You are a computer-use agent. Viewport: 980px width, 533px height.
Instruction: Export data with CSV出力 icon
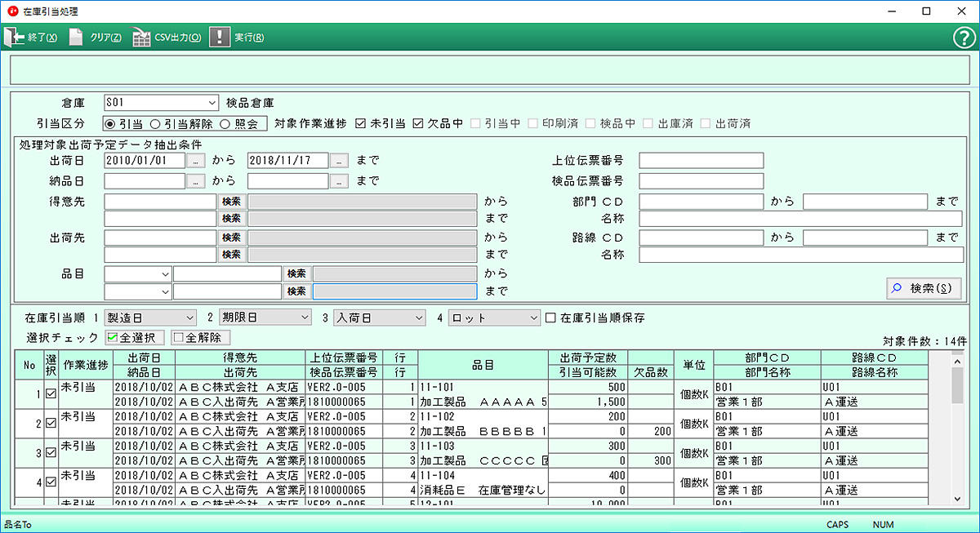(141, 38)
